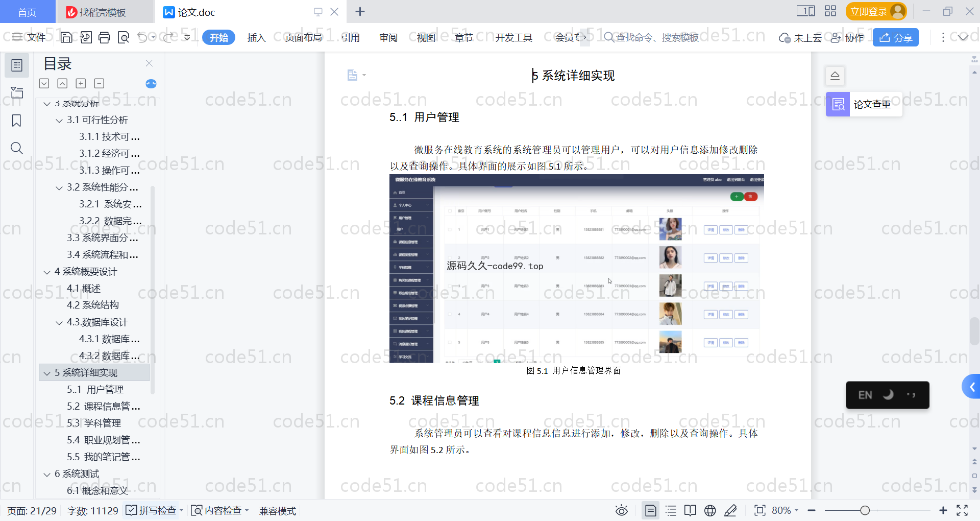This screenshot has height=521, width=980.
Task: Select the 开发工具 ribbon tab
Action: (x=513, y=37)
